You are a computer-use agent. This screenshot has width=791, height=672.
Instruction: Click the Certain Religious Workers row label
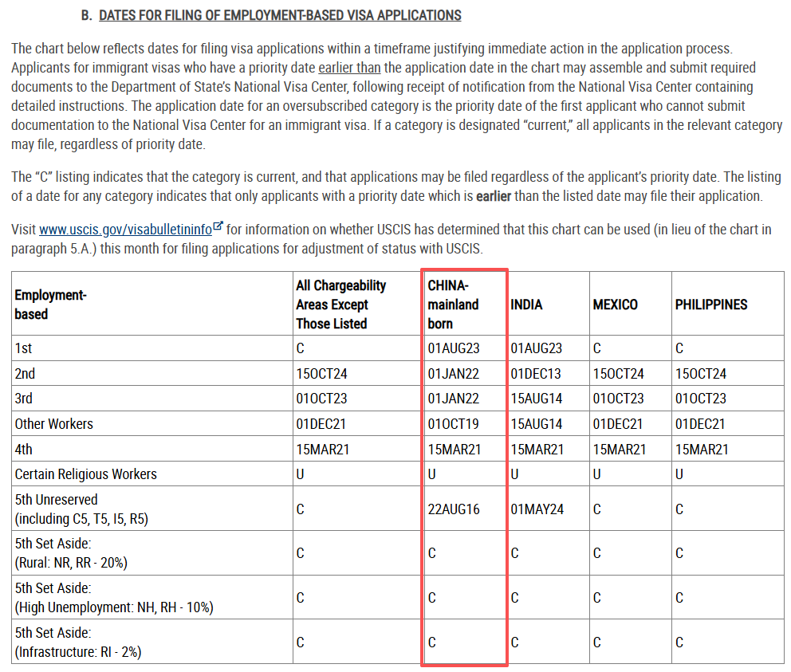pos(85,474)
